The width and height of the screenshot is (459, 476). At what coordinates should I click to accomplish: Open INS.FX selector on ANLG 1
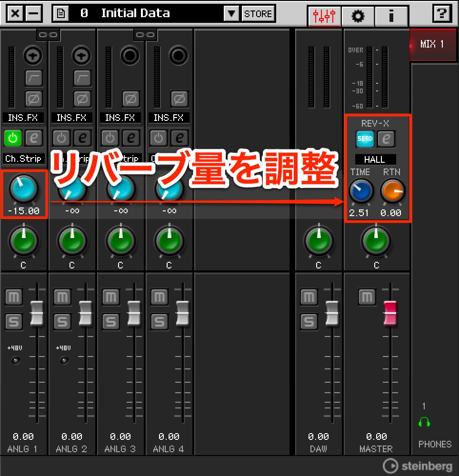(x=23, y=118)
